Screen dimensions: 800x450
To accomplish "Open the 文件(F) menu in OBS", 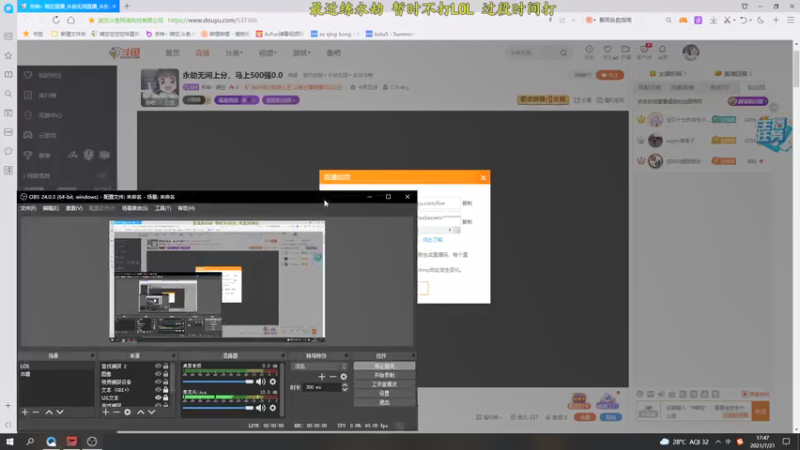I will tap(28, 208).
